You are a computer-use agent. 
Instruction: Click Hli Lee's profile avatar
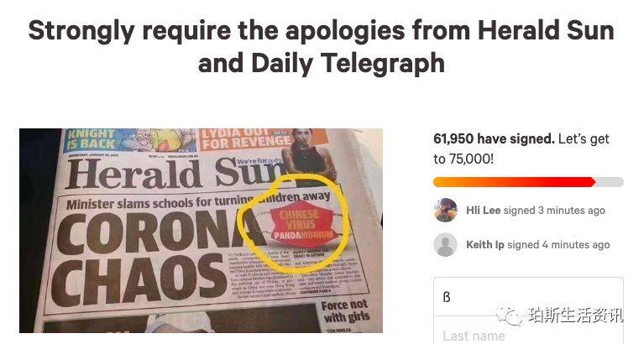[x=446, y=211]
